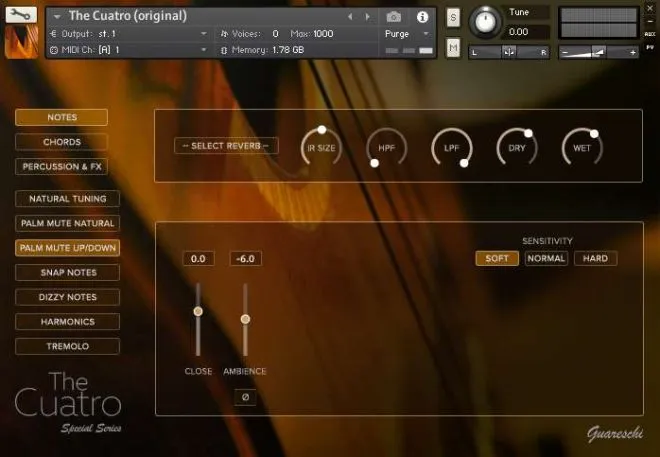Image resolution: width=660 pixels, height=457 pixels.
Task: Click the CLOSE mic fader handle
Action: tap(198, 311)
